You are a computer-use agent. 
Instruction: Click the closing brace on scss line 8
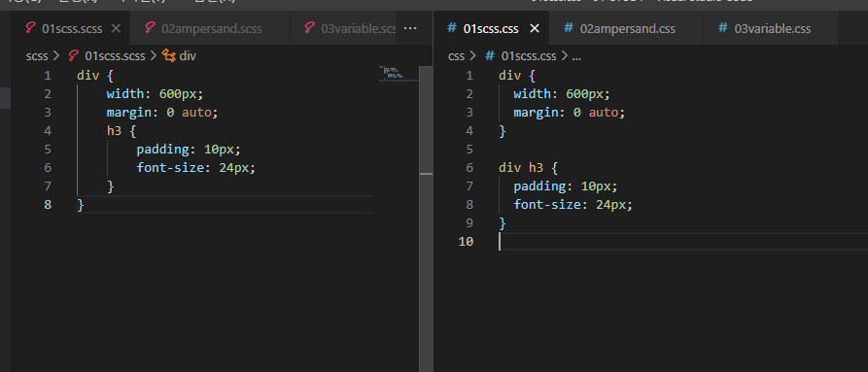81,205
